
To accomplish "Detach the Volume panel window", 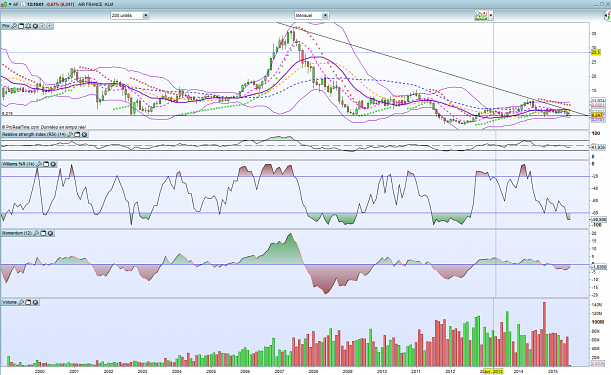I will click(x=28, y=302).
